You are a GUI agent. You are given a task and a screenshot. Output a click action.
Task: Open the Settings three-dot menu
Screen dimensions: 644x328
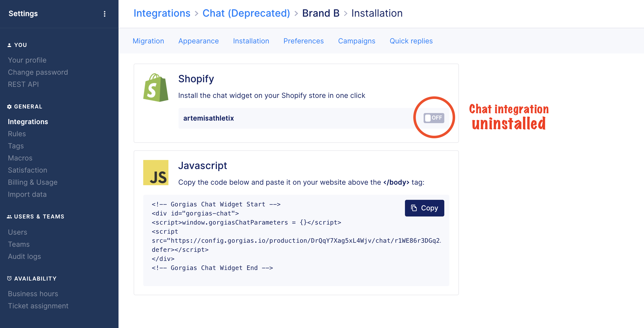point(105,14)
